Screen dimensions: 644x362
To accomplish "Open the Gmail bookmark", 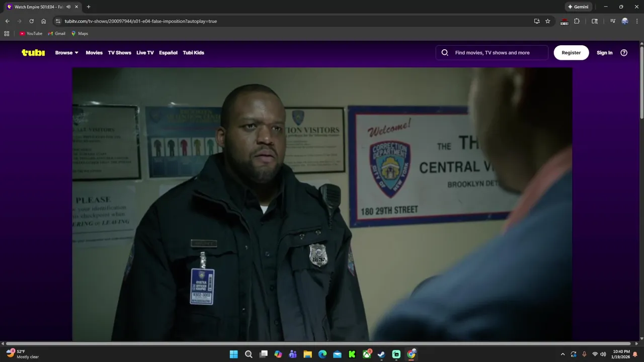I will (57, 34).
